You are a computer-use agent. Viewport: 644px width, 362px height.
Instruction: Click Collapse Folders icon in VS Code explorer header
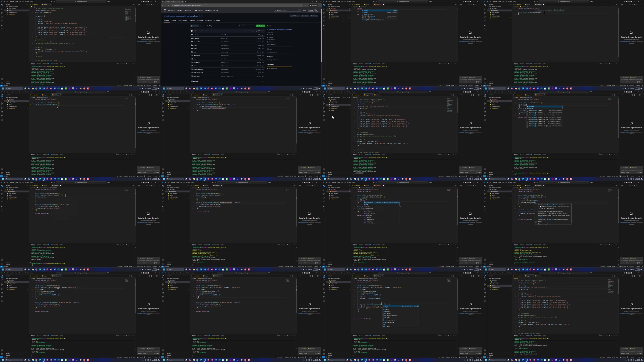350,97
